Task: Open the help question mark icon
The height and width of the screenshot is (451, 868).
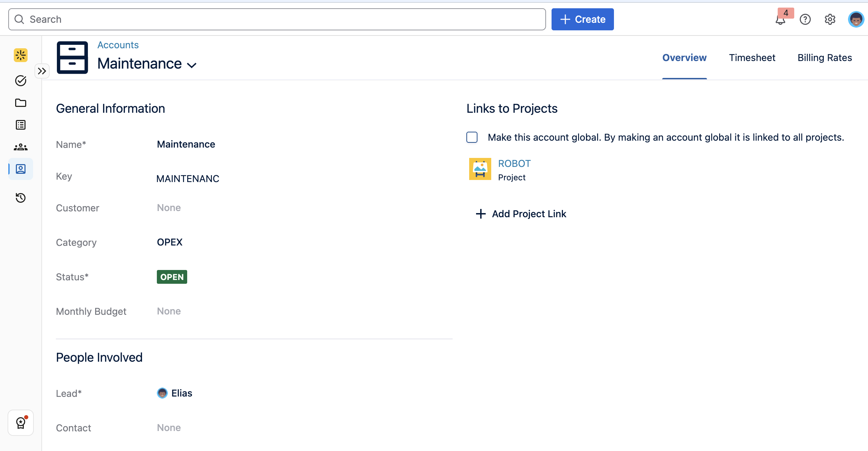Action: tap(805, 19)
